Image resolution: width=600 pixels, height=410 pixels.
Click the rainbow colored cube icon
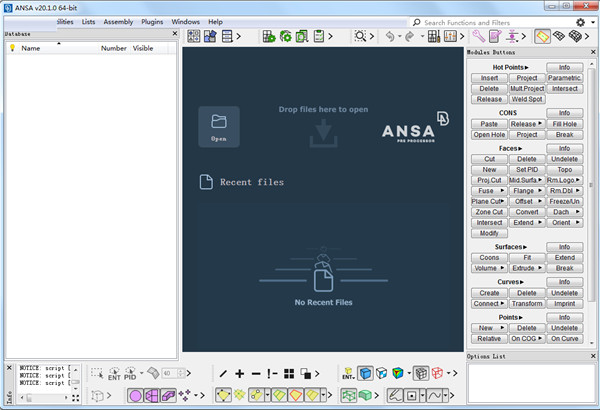(x=398, y=373)
